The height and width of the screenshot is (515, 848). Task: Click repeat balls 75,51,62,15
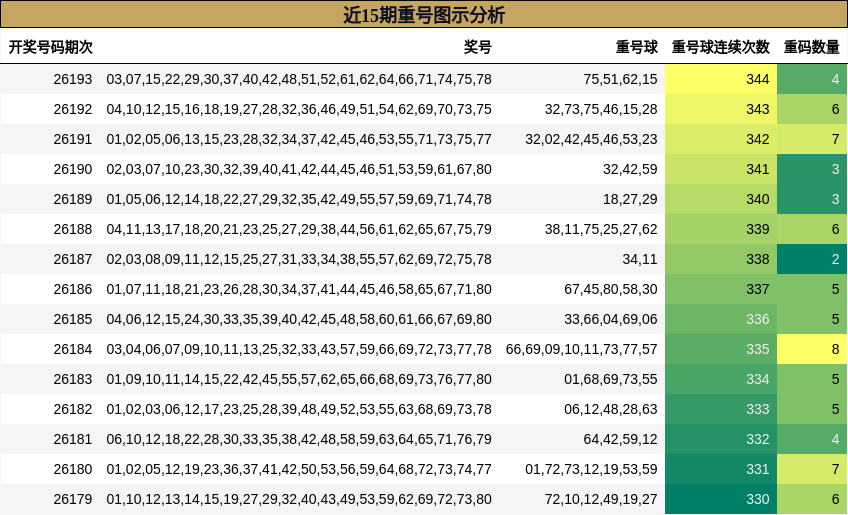pos(620,79)
